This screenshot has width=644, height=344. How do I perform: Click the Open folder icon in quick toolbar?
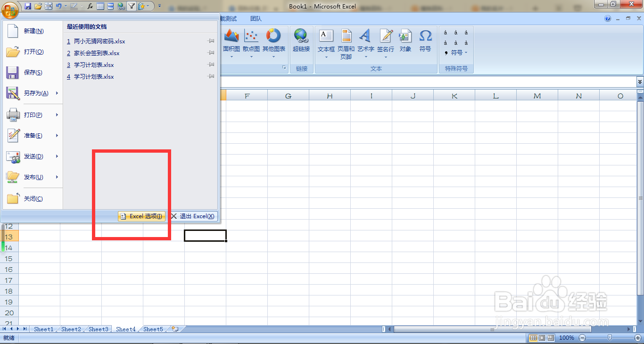[38, 6]
